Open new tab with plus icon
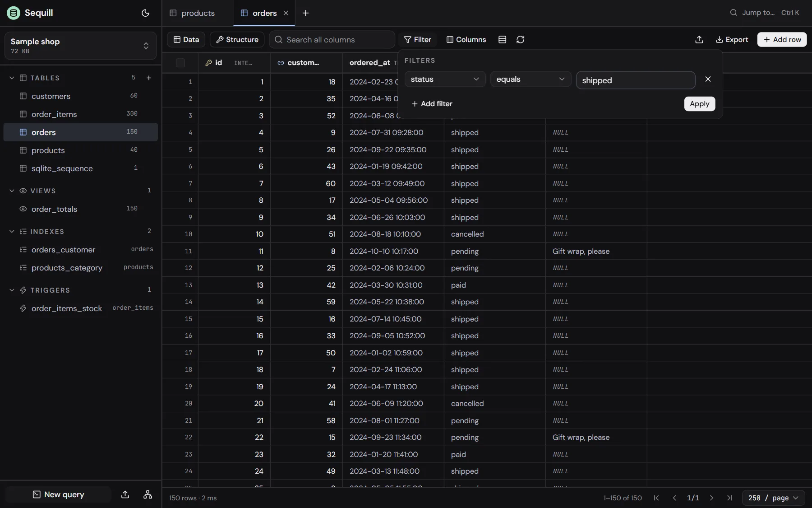Viewport: 812px width, 508px height. tap(305, 13)
